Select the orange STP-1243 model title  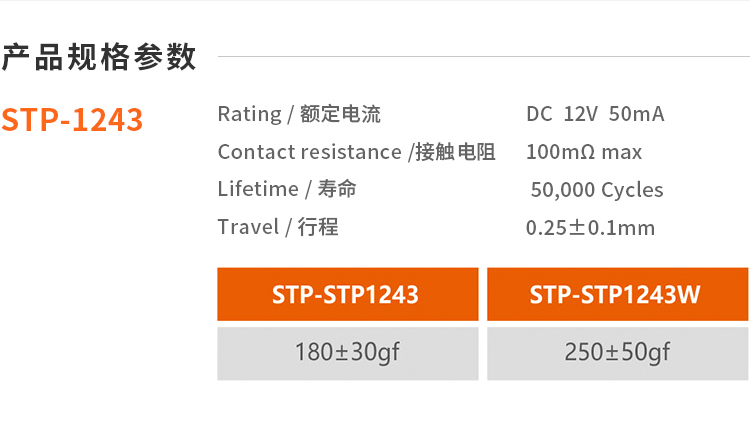point(72,120)
